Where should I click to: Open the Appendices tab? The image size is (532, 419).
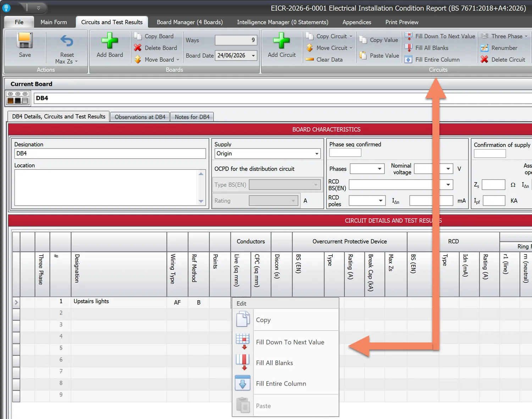[357, 22]
